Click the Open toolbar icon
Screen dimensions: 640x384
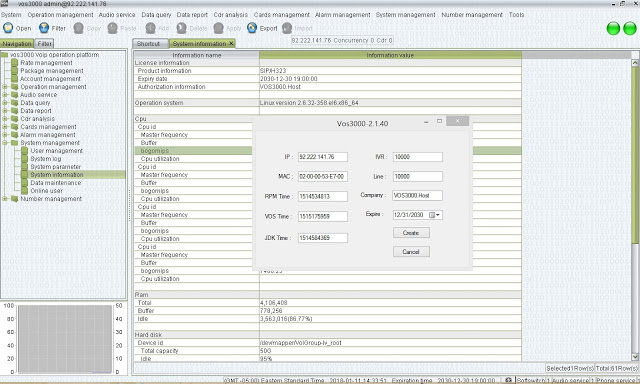click(8, 28)
